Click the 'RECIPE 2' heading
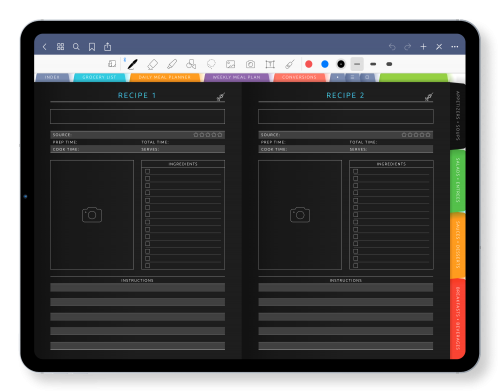Screen dimensions: 500x392 [345, 95]
